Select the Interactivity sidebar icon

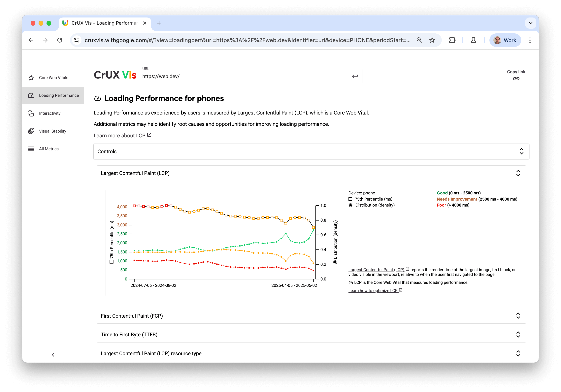pyautogui.click(x=31, y=113)
